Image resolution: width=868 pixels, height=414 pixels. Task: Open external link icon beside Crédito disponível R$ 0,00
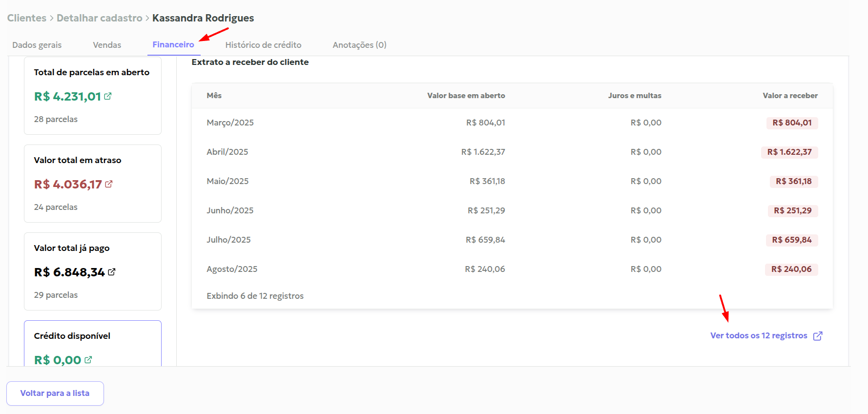pyautogui.click(x=88, y=360)
